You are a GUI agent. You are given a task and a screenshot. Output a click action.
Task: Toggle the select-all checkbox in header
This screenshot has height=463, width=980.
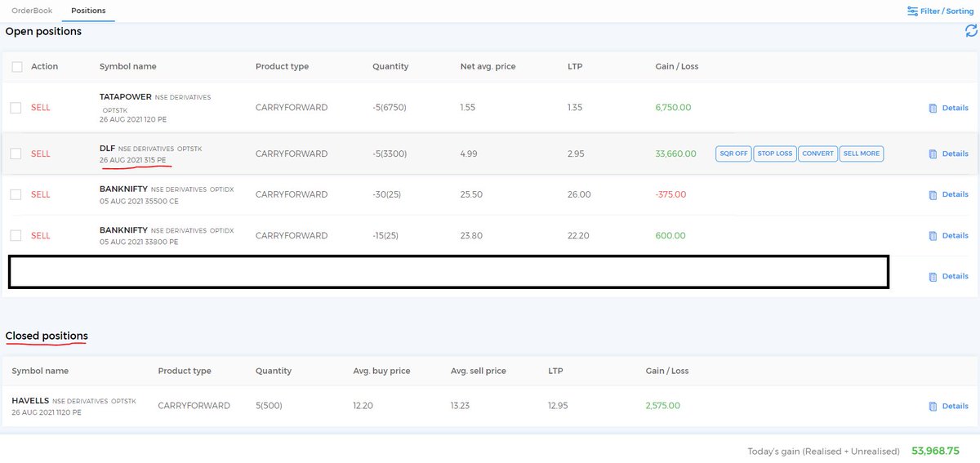[17, 67]
